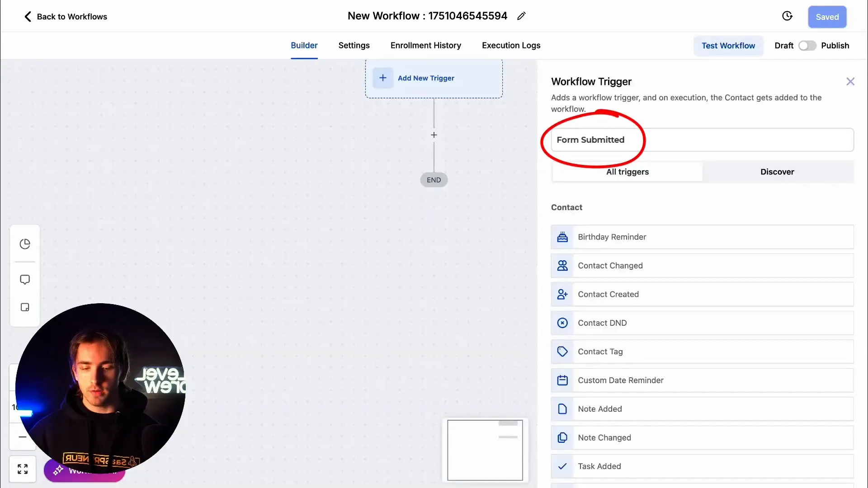This screenshot has width=868, height=488.
Task: Enter fullscreen using the expand icon
Action: tap(23, 469)
